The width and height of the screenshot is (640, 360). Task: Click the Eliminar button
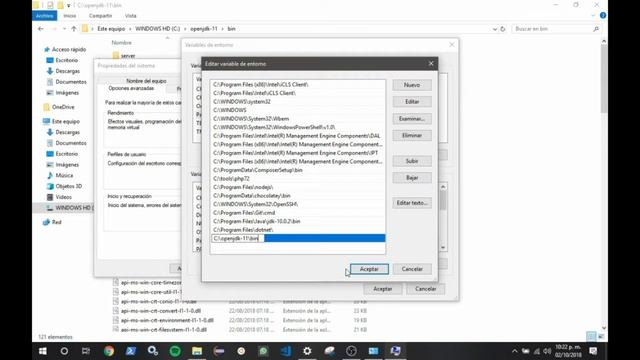pyautogui.click(x=412, y=136)
